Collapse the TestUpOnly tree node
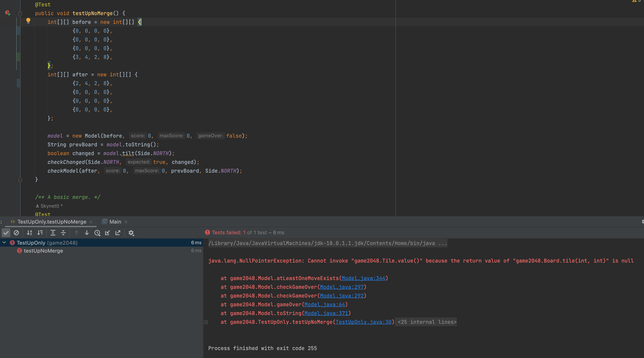This screenshot has width=644, height=358. coord(4,242)
